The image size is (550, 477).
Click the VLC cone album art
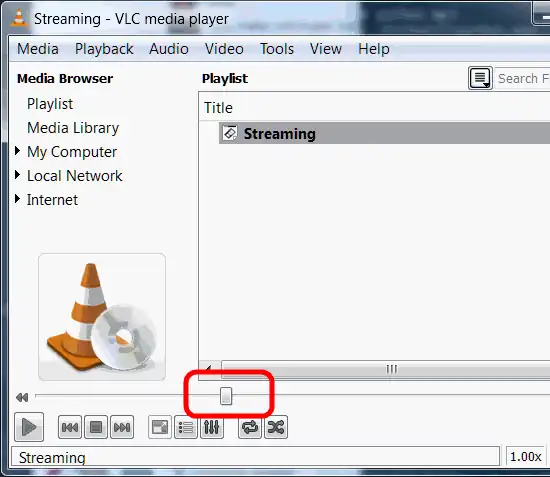[x=102, y=317]
